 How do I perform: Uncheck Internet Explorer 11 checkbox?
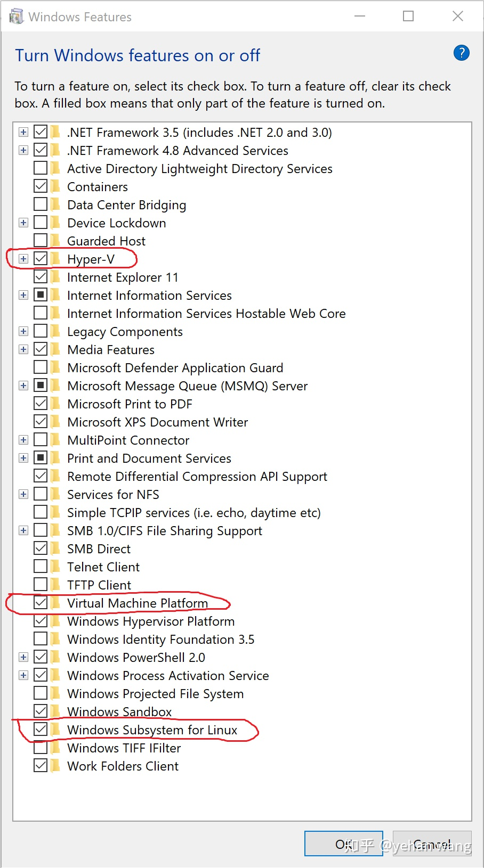pyautogui.click(x=41, y=277)
